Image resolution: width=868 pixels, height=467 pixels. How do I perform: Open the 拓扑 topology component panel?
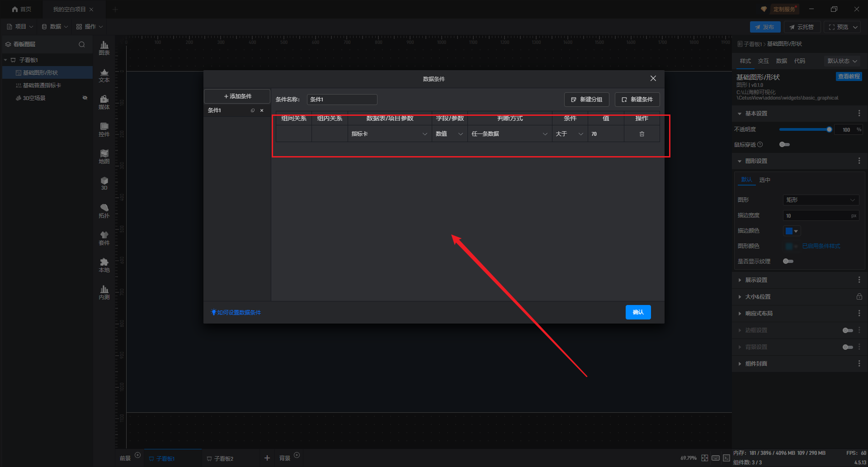pos(104,210)
